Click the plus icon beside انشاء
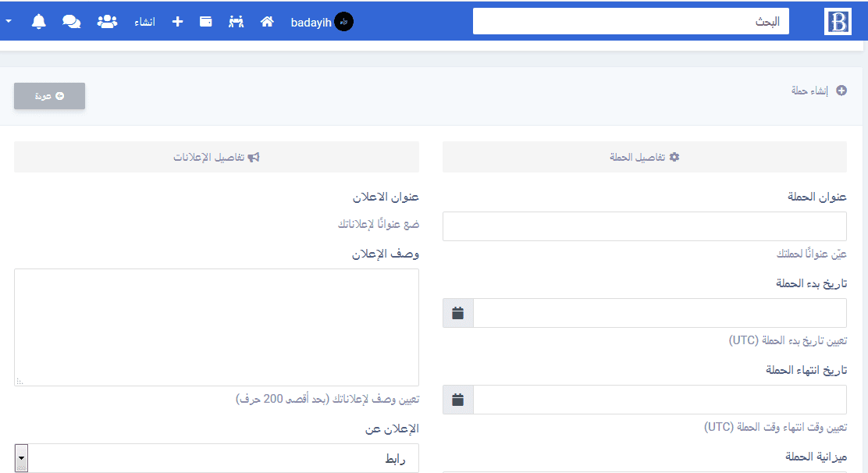Image resolution: width=868 pixels, height=473 pixels. tap(177, 22)
